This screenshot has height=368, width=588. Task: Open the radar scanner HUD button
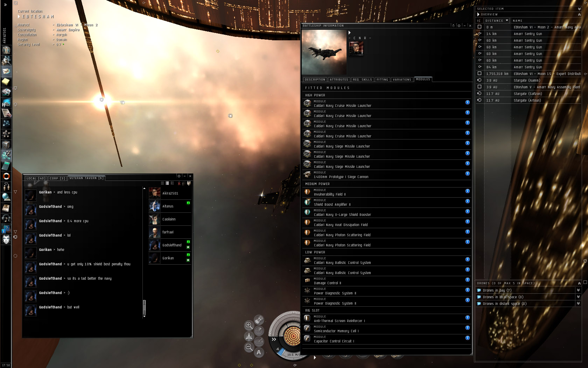(x=259, y=330)
